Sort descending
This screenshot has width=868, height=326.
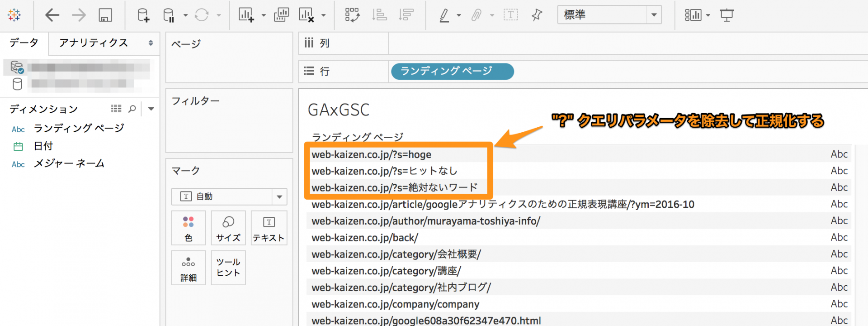pos(406,15)
